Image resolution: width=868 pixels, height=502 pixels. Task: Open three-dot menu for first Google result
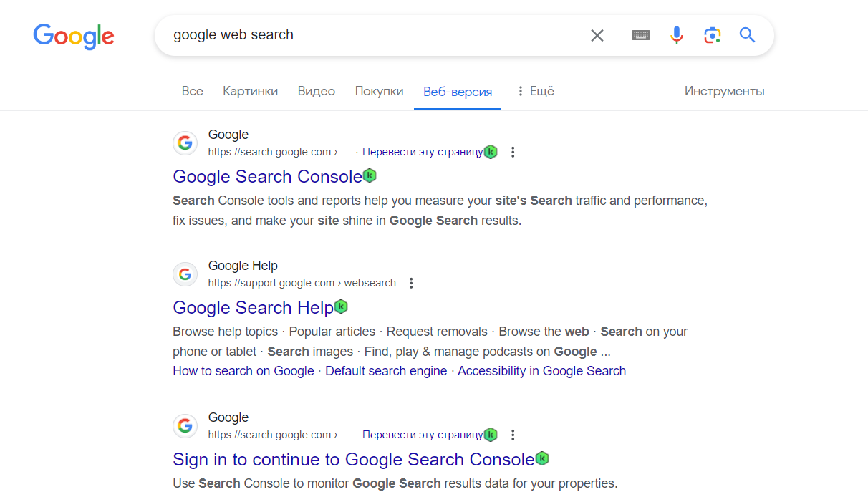pos(513,152)
